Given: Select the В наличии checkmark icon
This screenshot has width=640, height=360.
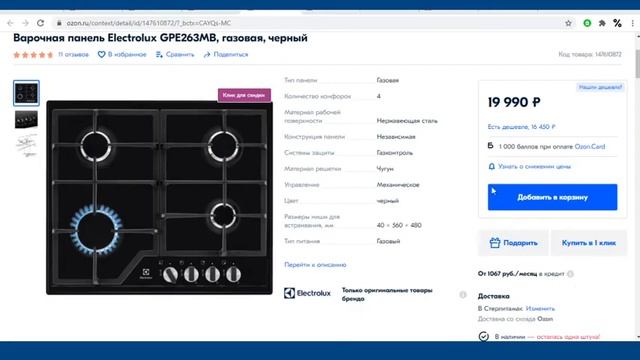Looking at the screenshot, I should [484, 337].
